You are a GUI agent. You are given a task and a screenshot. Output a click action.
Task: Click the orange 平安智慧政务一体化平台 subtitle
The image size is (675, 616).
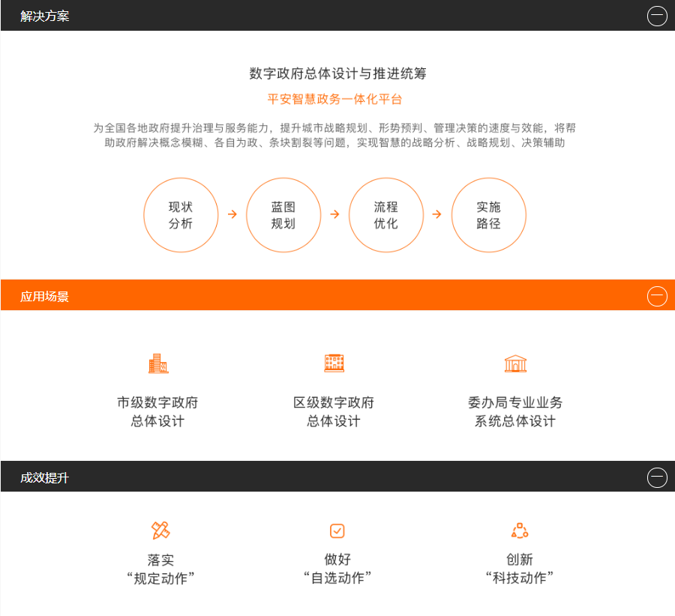(x=334, y=100)
